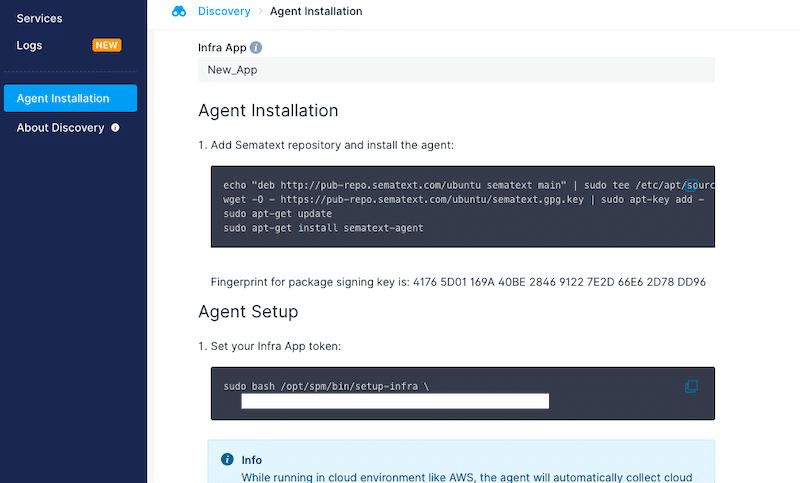800x483 pixels.
Task: Click the Discovery binoculars icon
Action: pyautogui.click(x=179, y=11)
